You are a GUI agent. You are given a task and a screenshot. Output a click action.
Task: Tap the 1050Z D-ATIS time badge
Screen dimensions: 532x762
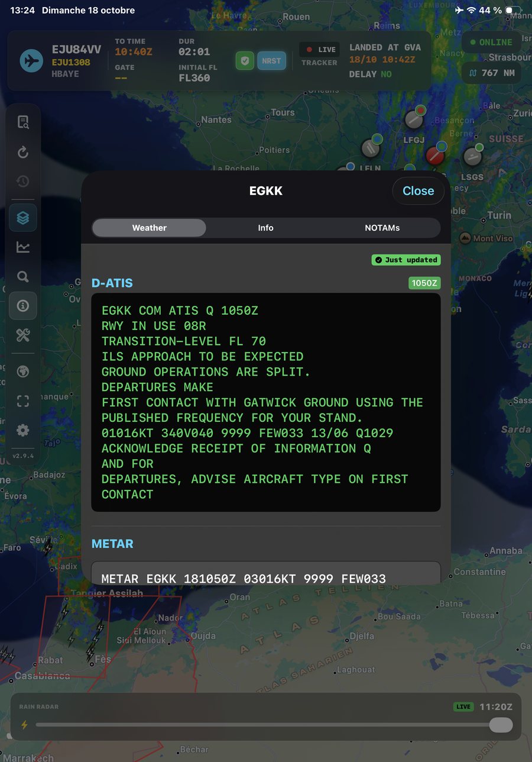tap(424, 283)
